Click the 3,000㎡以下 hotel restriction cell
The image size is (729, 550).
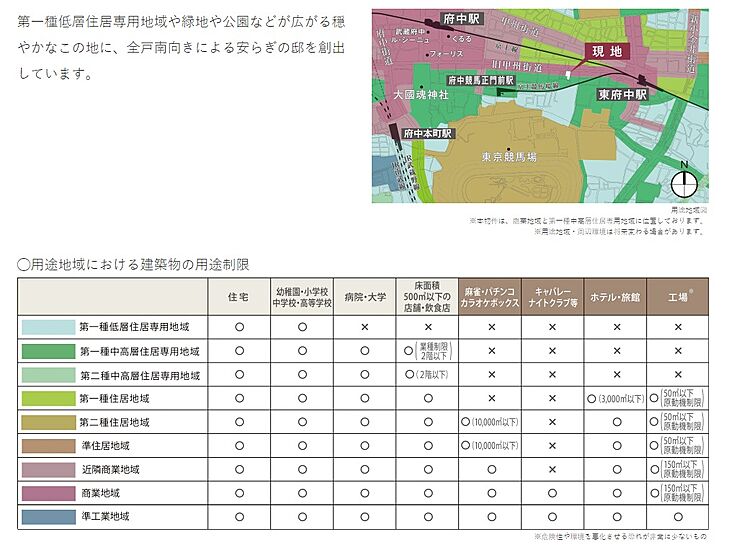coord(615,398)
